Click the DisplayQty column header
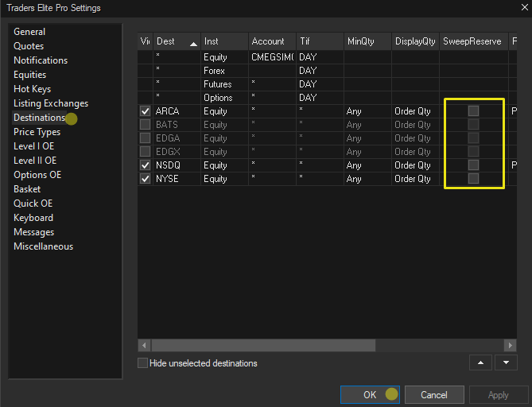532x407 pixels. [415, 41]
